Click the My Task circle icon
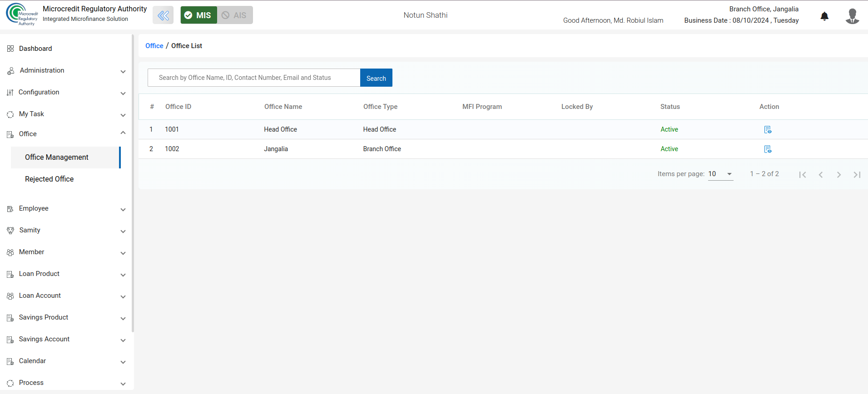The width and height of the screenshot is (868, 394). click(x=10, y=114)
